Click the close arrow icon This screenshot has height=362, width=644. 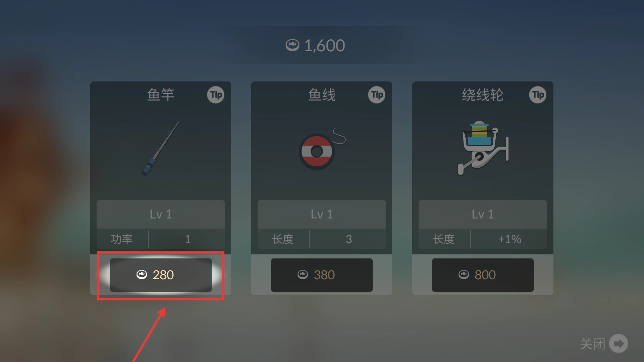[619, 344]
